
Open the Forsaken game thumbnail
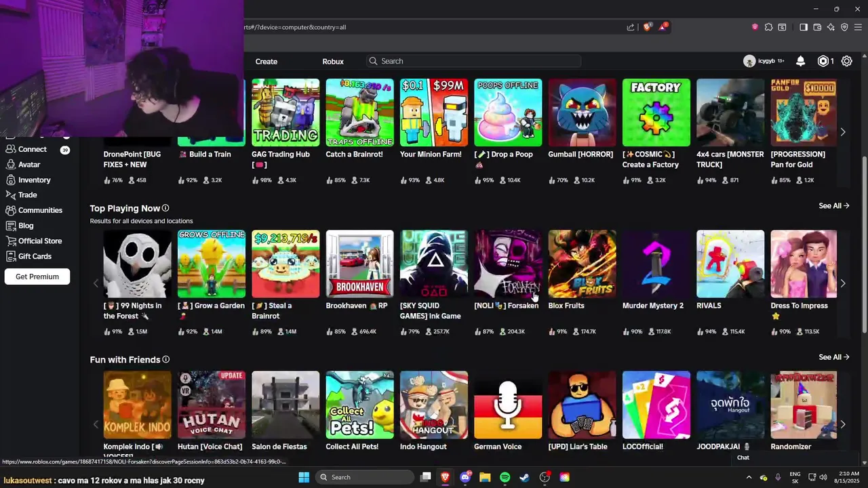508,264
